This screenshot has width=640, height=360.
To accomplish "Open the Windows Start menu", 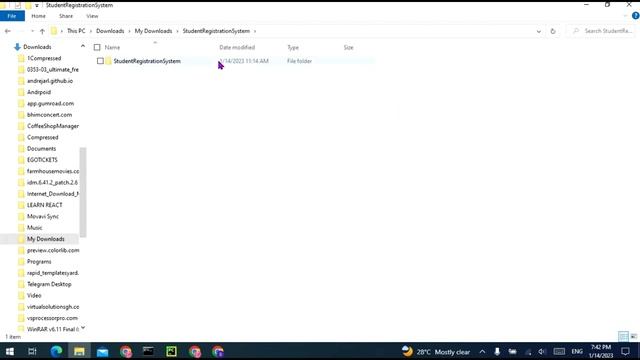I will 9,351.
